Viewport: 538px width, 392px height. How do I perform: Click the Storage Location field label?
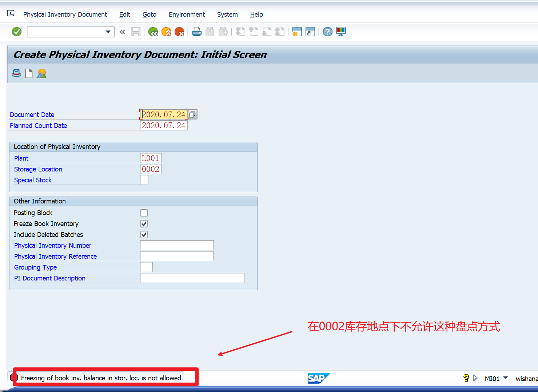pyautogui.click(x=38, y=169)
